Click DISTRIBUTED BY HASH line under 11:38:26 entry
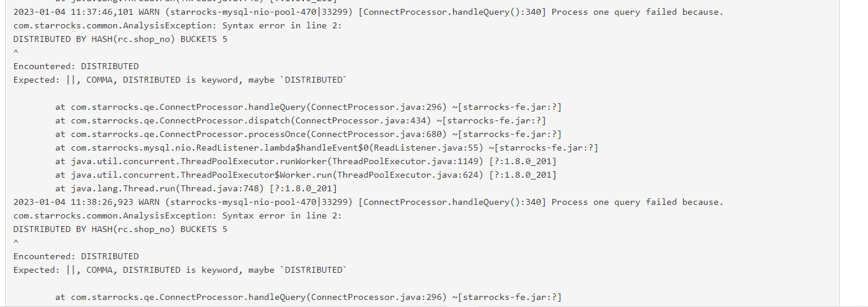Viewport: 868px width, 307px height. [x=120, y=229]
